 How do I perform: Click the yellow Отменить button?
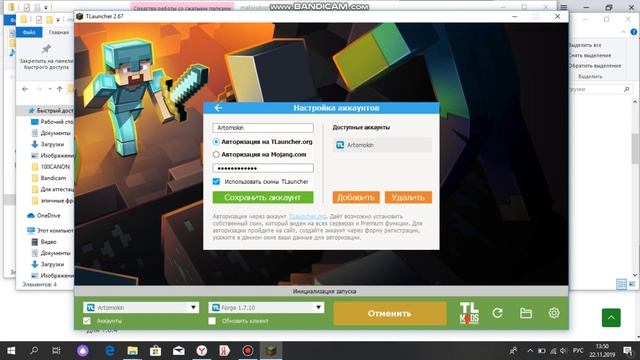[390, 313]
